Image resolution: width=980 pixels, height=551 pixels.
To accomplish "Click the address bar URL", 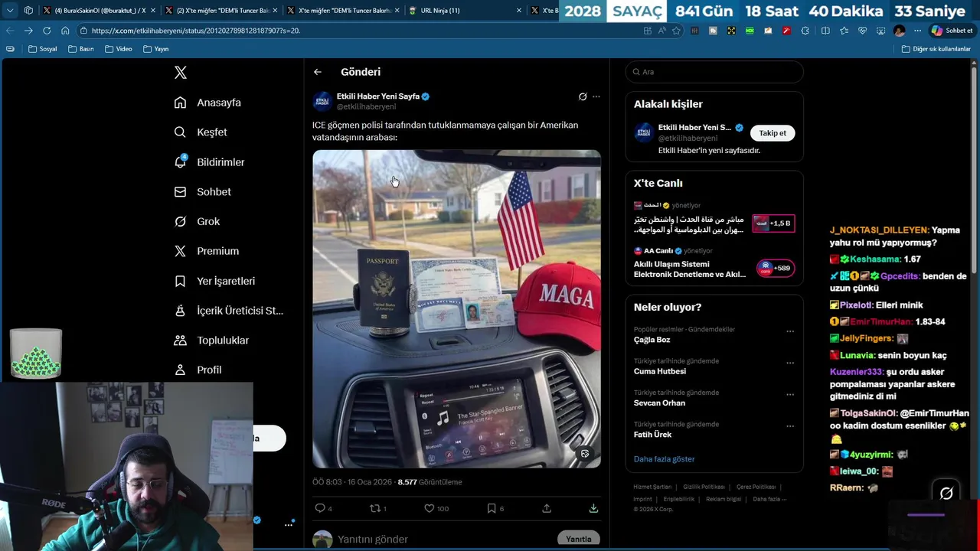I will [x=195, y=31].
